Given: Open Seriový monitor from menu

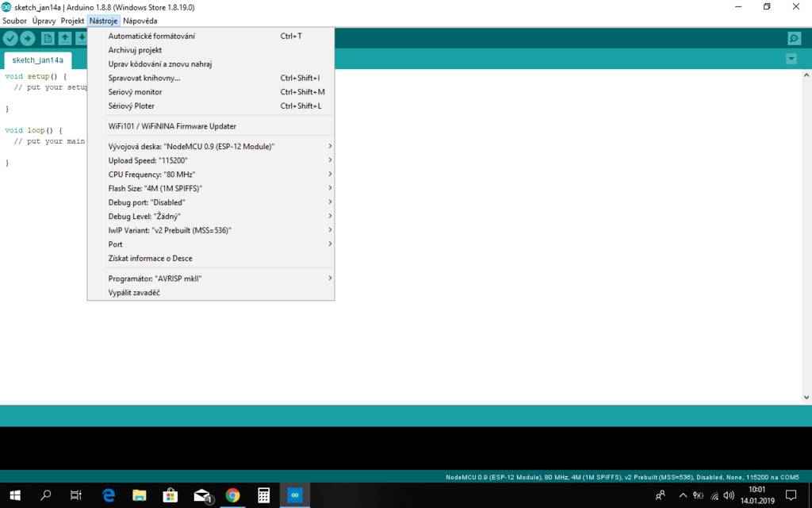Looking at the screenshot, I should point(211,92).
